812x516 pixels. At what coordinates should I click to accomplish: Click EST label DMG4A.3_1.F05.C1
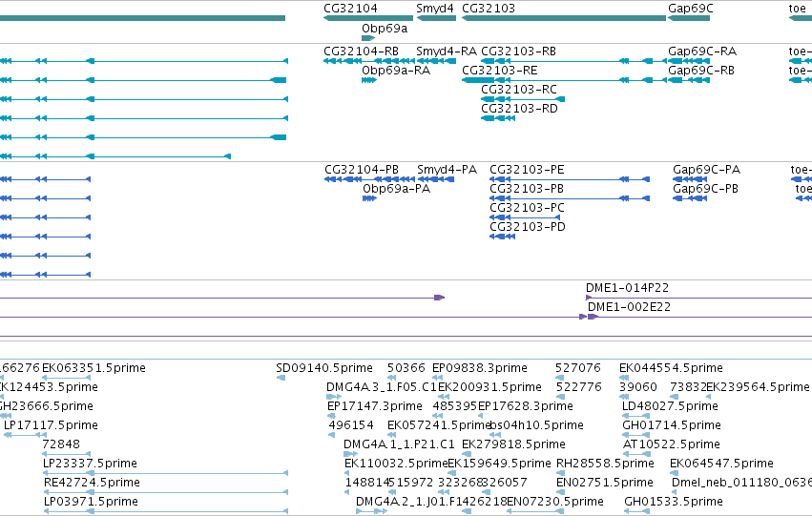(382, 387)
